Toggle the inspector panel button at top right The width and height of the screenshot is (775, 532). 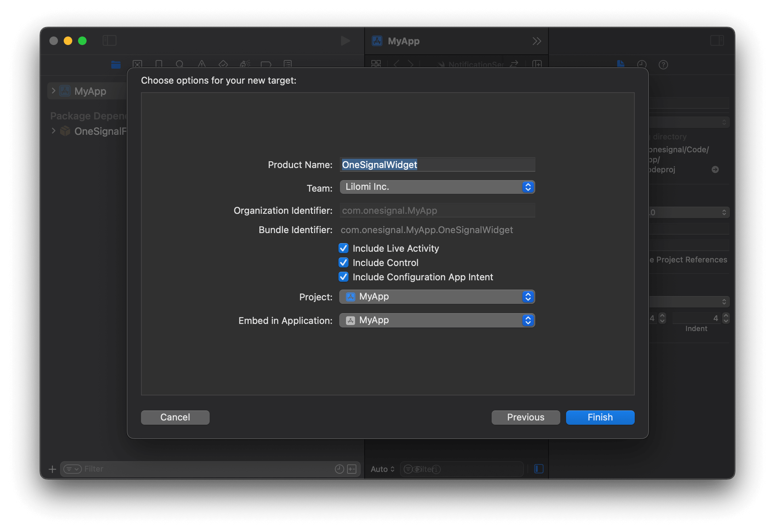(717, 40)
